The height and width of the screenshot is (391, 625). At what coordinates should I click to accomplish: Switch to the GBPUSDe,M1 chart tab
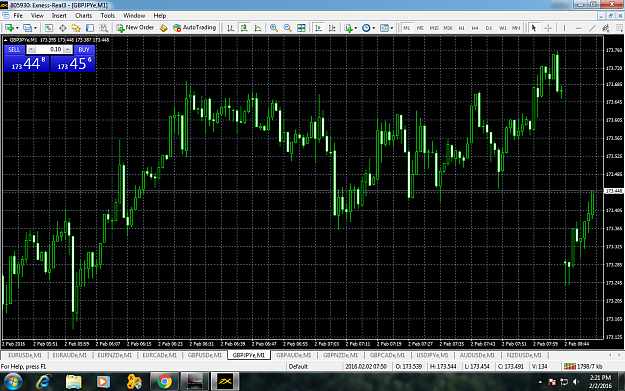(204, 355)
